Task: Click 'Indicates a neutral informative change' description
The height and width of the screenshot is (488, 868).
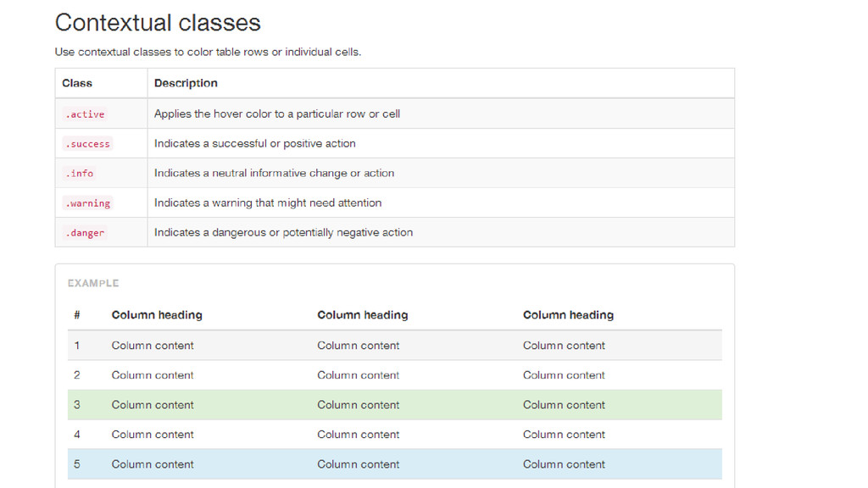Action: coord(274,173)
